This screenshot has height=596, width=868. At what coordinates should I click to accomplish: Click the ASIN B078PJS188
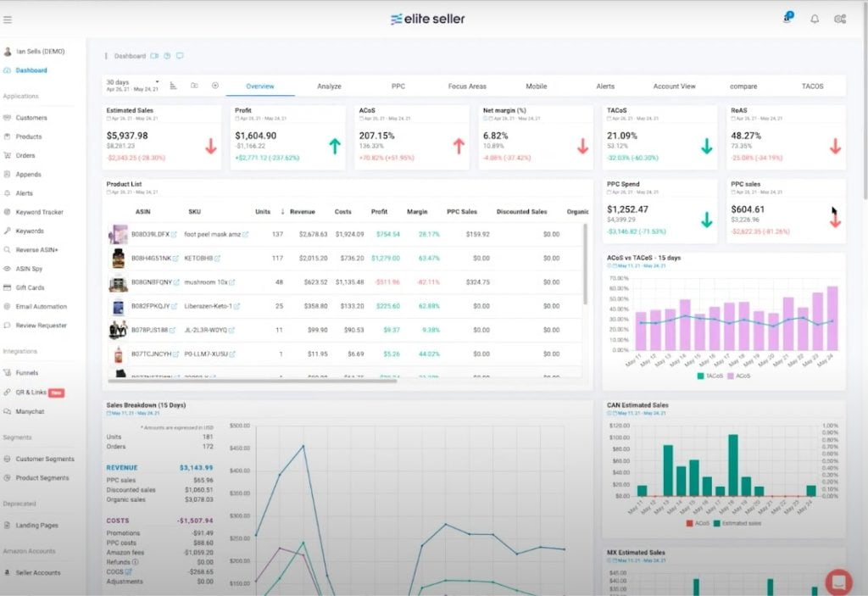[149, 330]
